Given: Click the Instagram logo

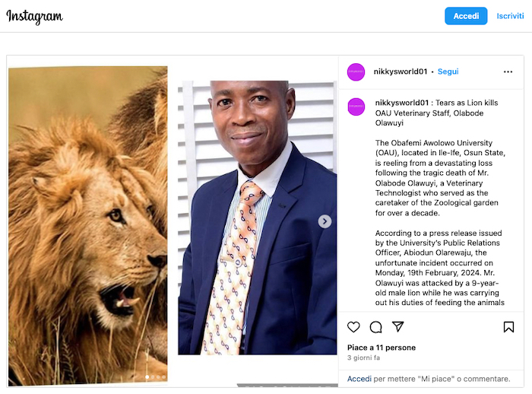Looking at the screenshot, I should (x=35, y=16).
